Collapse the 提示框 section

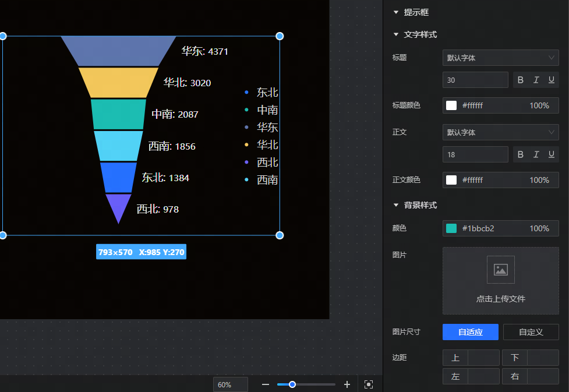[x=396, y=12]
